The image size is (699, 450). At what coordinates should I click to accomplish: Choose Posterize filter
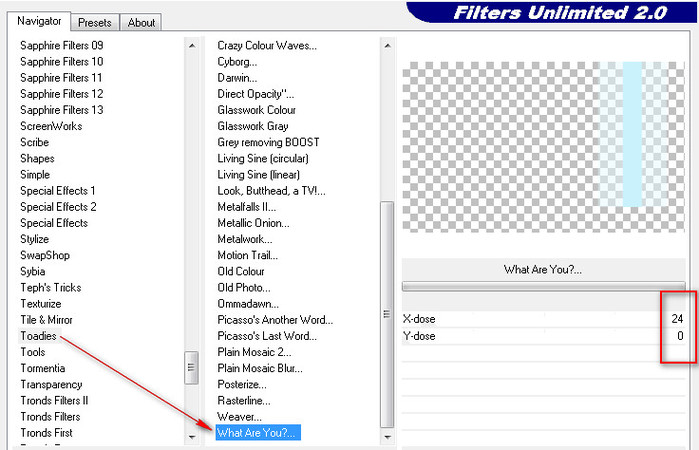(x=242, y=384)
